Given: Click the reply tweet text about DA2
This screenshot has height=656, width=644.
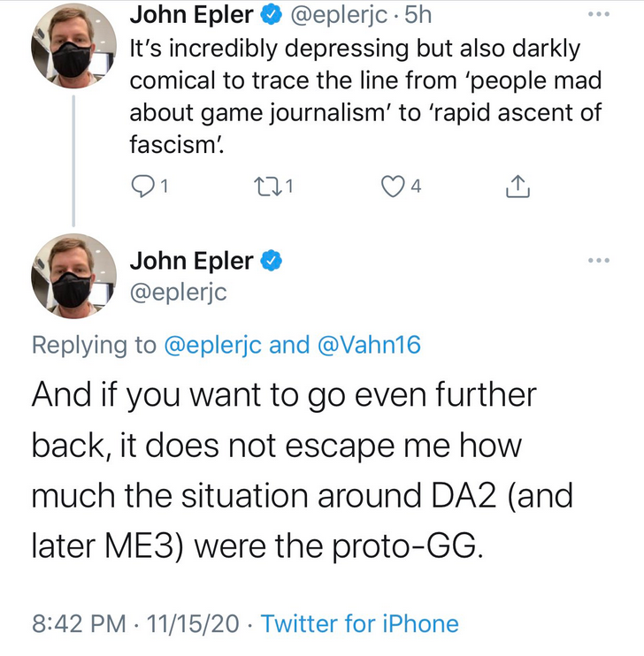Looking at the screenshot, I should point(301,469).
